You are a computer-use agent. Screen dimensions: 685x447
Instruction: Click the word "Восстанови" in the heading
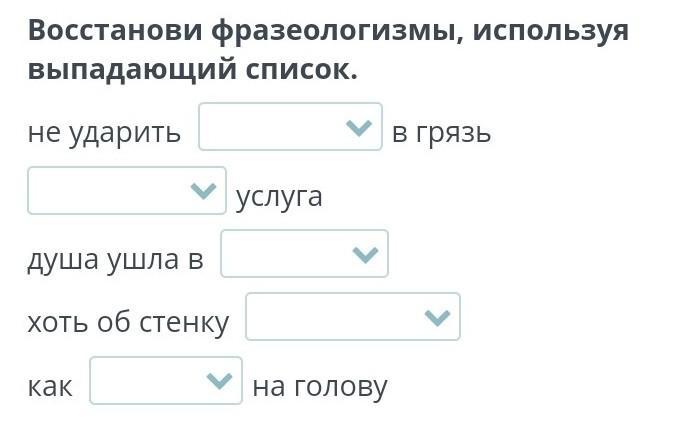coord(114,31)
